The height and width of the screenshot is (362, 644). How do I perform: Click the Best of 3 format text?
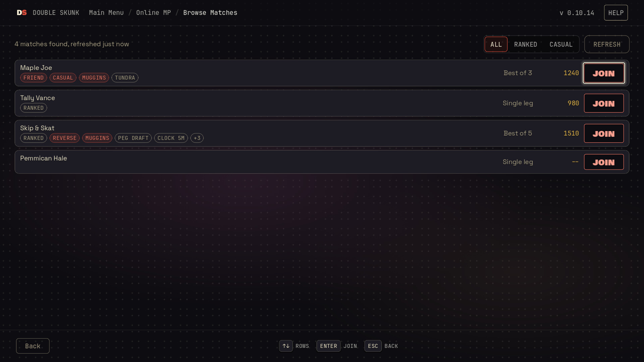coord(518,73)
